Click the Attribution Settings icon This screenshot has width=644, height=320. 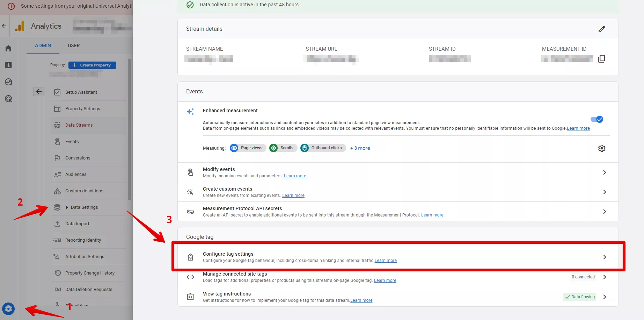click(x=56, y=256)
